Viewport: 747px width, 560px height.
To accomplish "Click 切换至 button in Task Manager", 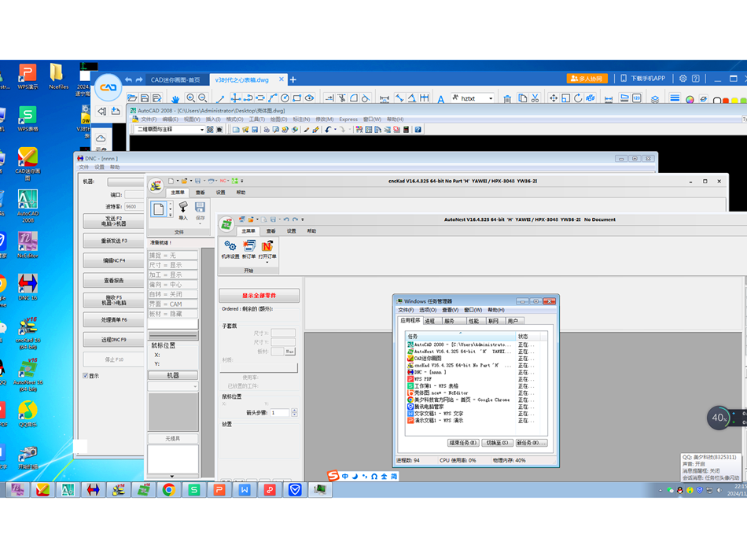I will pyautogui.click(x=498, y=443).
